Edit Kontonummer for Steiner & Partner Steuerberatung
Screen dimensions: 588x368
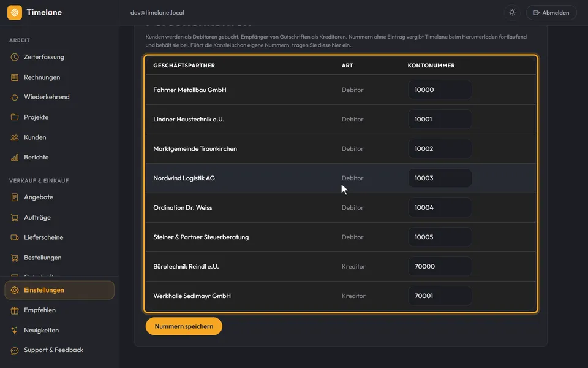[440, 237]
